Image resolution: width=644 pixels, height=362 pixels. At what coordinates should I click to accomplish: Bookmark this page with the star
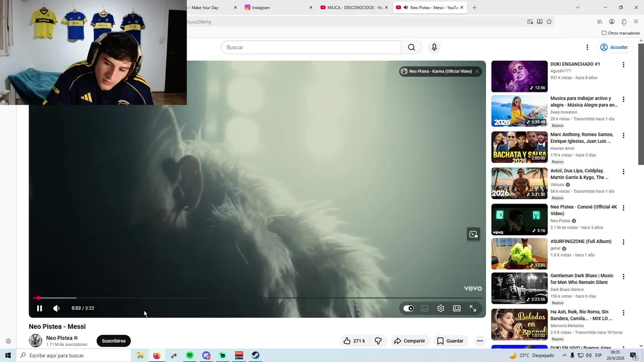coord(549,22)
